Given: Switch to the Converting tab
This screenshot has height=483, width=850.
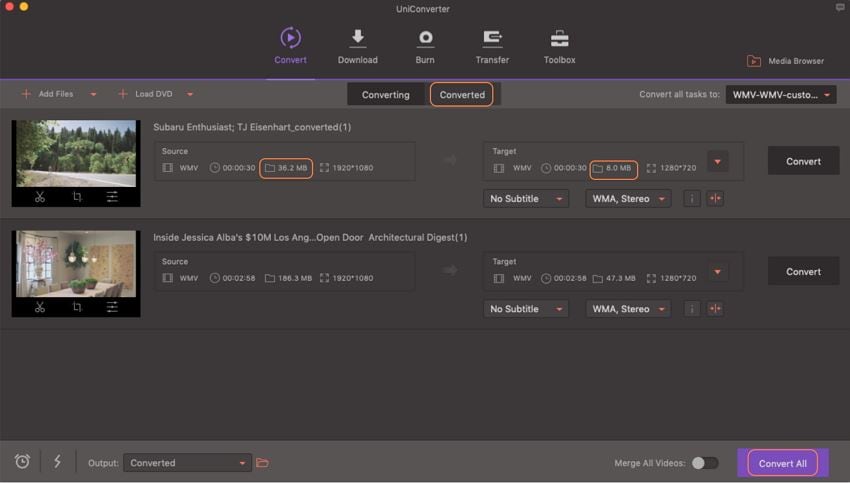Looking at the screenshot, I should [x=385, y=95].
